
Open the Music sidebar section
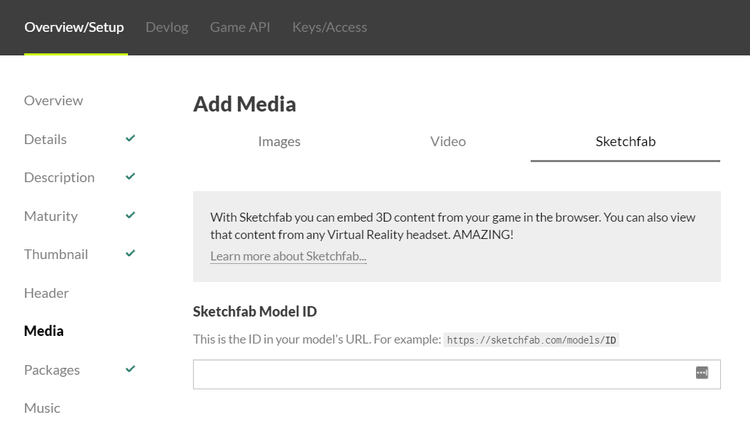(42, 408)
